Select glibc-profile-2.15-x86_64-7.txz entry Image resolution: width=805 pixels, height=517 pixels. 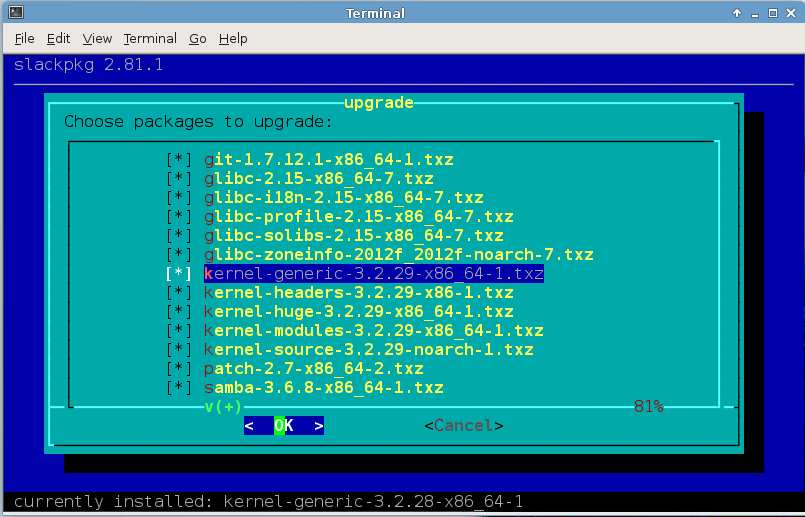(x=359, y=216)
